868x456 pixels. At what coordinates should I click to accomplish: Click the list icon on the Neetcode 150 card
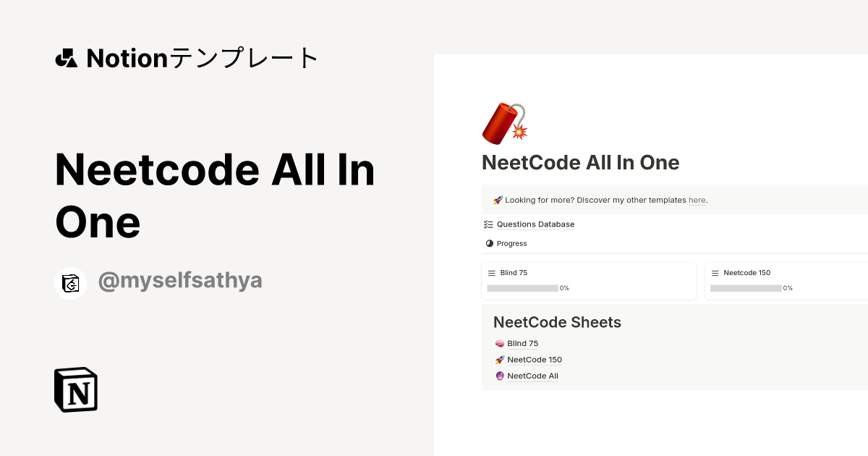click(x=716, y=273)
